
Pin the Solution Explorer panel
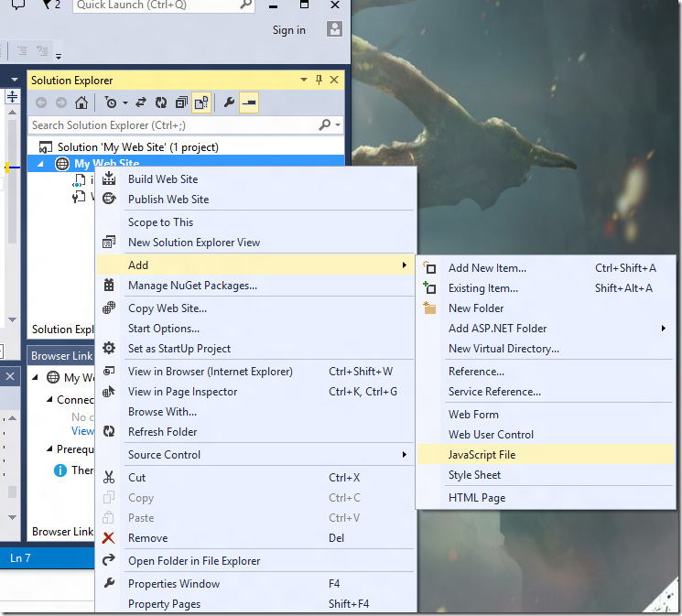pyautogui.click(x=319, y=80)
